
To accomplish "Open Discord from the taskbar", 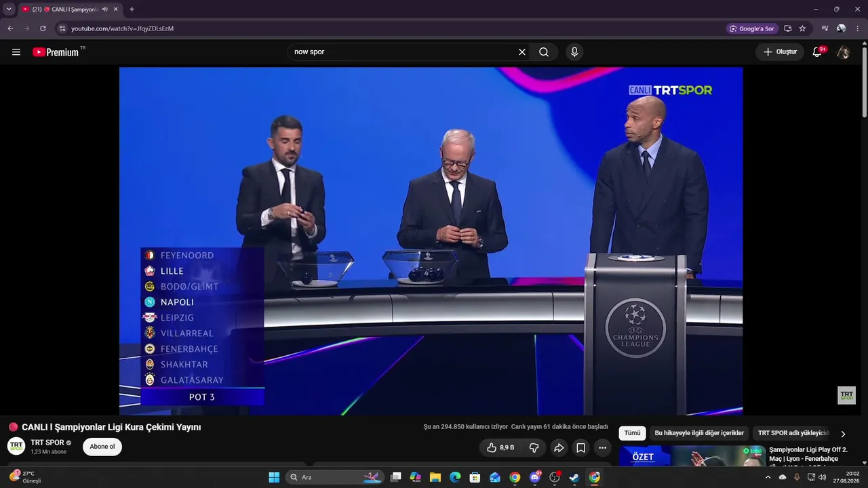I will pyautogui.click(x=535, y=477).
